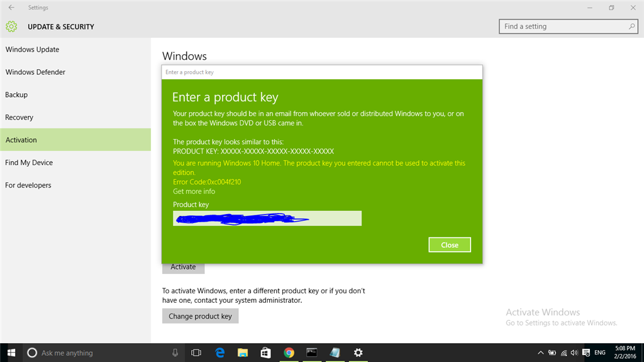Click the Error Code:0xc004f210 text
The width and height of the screenshot is (644, 362).
click(207, 182)
